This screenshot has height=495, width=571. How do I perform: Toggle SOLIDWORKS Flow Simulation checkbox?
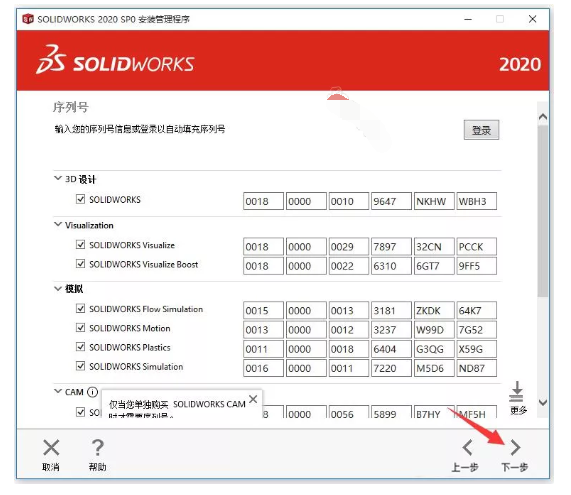(80, 309)
